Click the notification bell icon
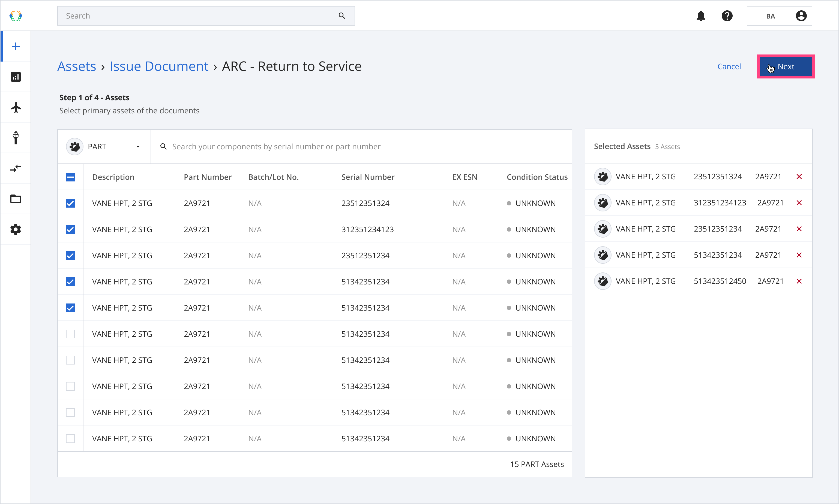Image resolution: width=839 pixels, height=504 pixels. pos(701,16)
